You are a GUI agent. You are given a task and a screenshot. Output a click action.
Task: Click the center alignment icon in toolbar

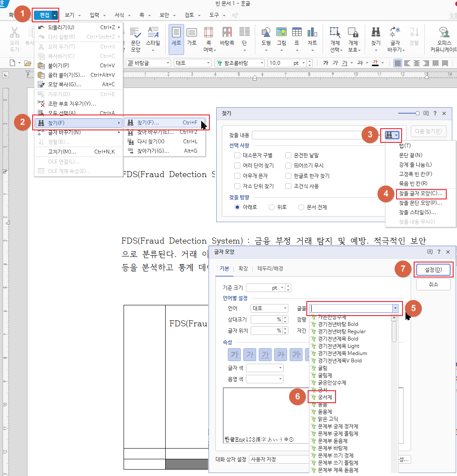417,63
